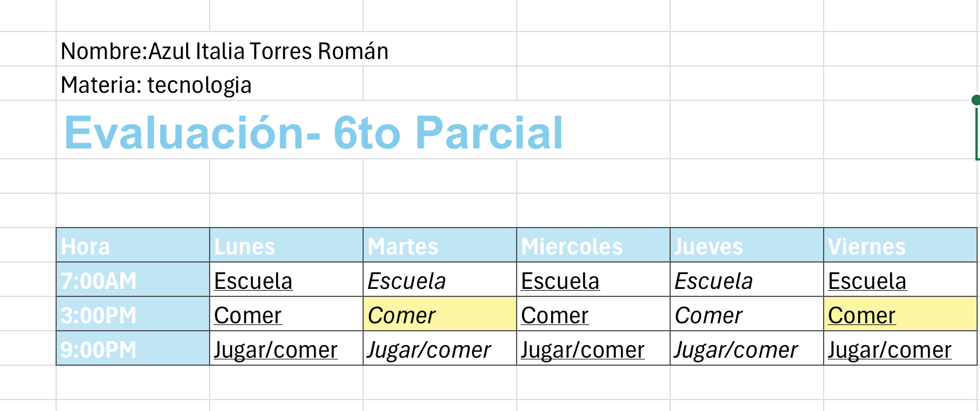Select the 3:00PM time cell
Viewport: 980px width, 411px height.
(x=133, y=315)
